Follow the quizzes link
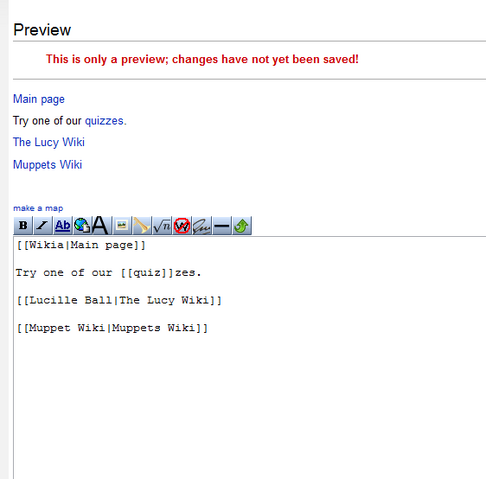 [x=104, y=121]
